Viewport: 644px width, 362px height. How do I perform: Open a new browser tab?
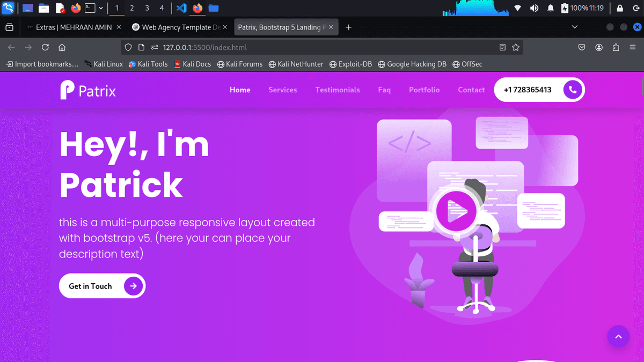coord(349,27)
